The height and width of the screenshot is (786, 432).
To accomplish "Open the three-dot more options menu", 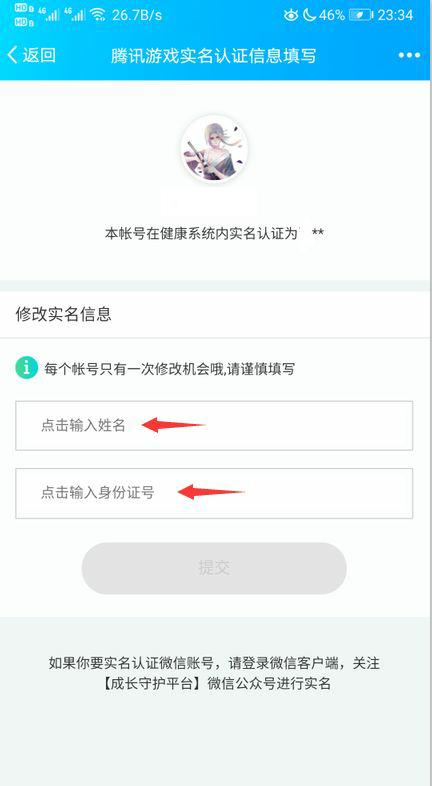I will (409, 55).
